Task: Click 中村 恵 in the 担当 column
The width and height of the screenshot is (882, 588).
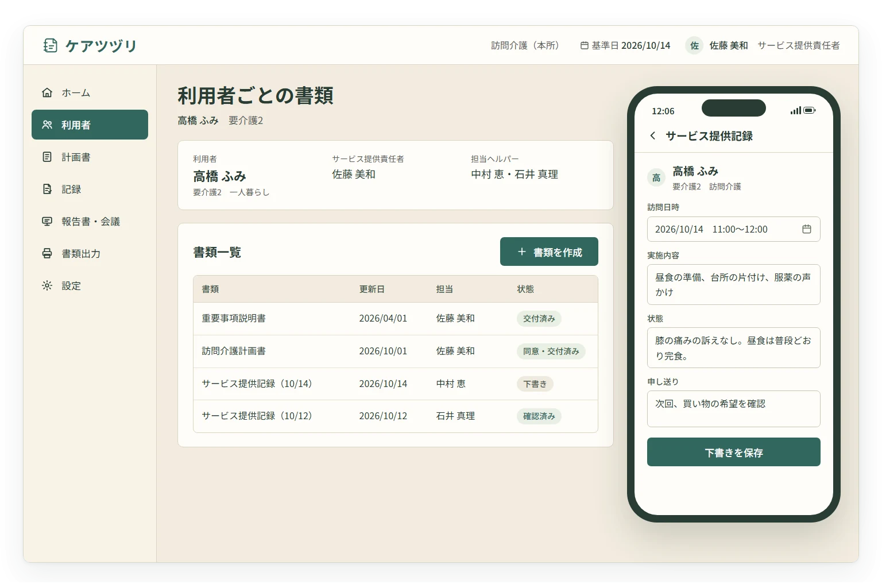Action: (451, 384)
